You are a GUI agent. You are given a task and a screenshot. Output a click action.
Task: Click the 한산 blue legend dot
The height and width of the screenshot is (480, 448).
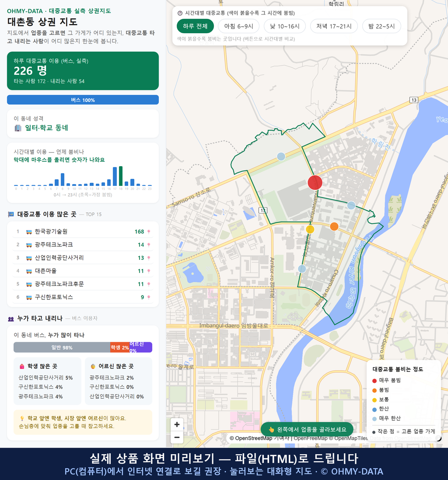pyautogui.click(x=374, y=409)
